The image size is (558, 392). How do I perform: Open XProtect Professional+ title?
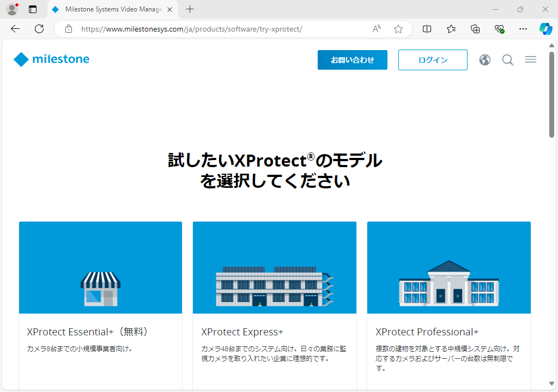[x=427, y=332]
